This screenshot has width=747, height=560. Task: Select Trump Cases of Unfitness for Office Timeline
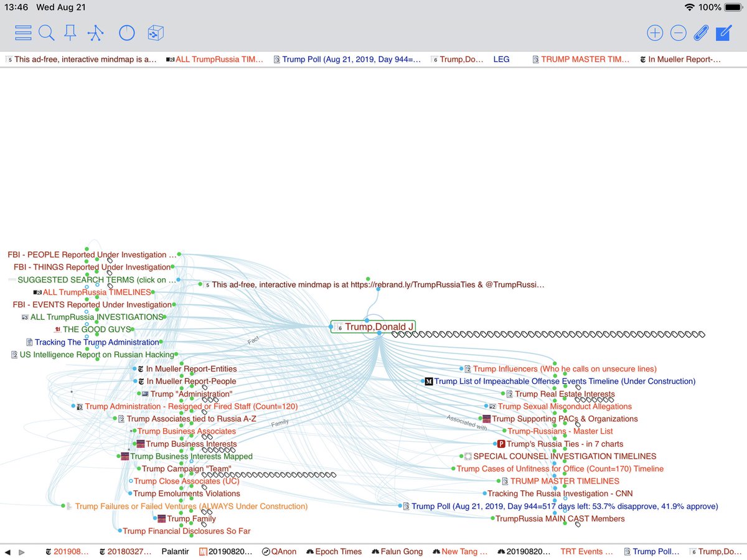pyautogui.click(x=560, y=469)
